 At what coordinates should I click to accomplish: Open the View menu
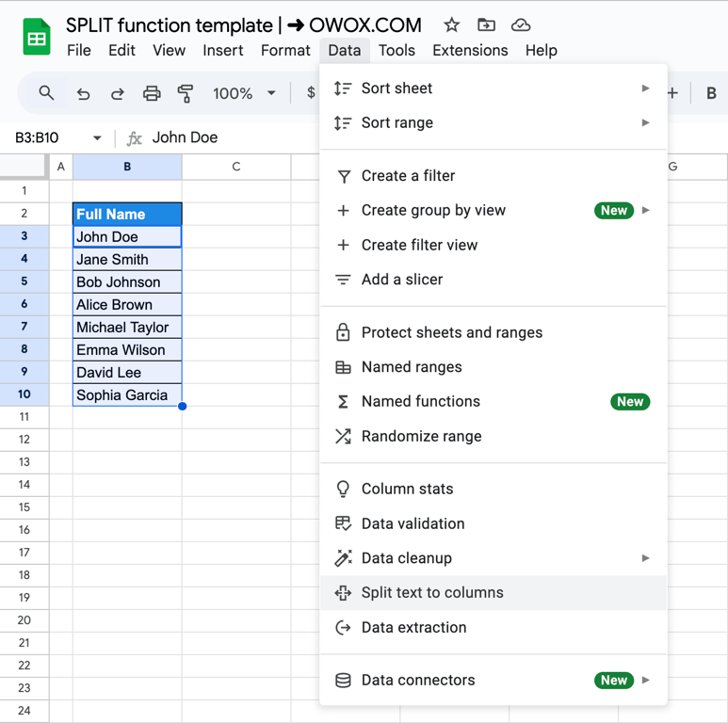tap(169, 50)
